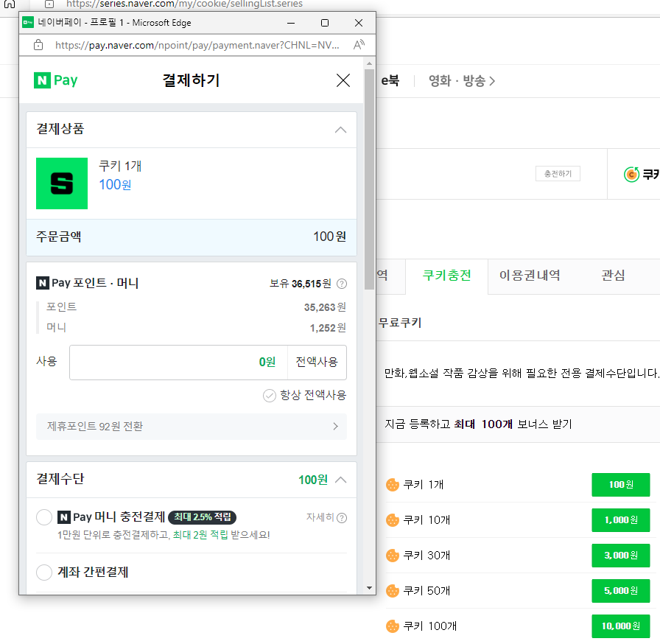The height and width of the screenshot is (644, 660).
Task: Click the main browser home icon
Action: coord(10,4)
